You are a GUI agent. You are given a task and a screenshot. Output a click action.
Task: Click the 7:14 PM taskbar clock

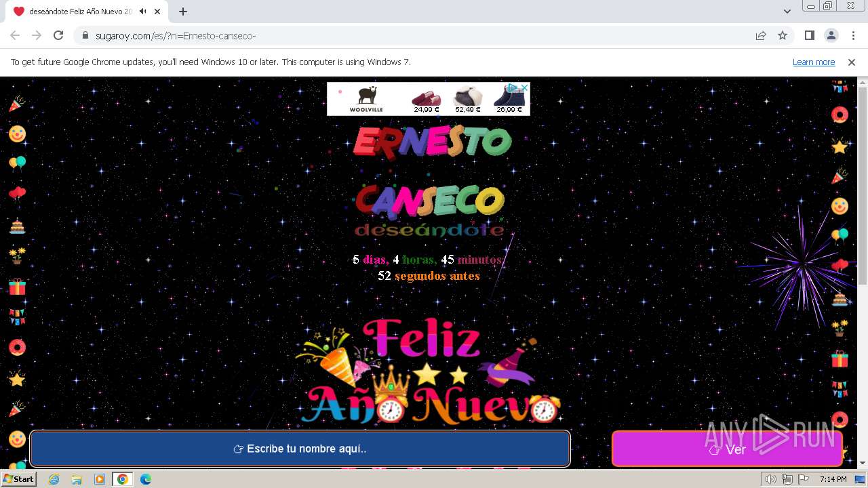[833, 479]
